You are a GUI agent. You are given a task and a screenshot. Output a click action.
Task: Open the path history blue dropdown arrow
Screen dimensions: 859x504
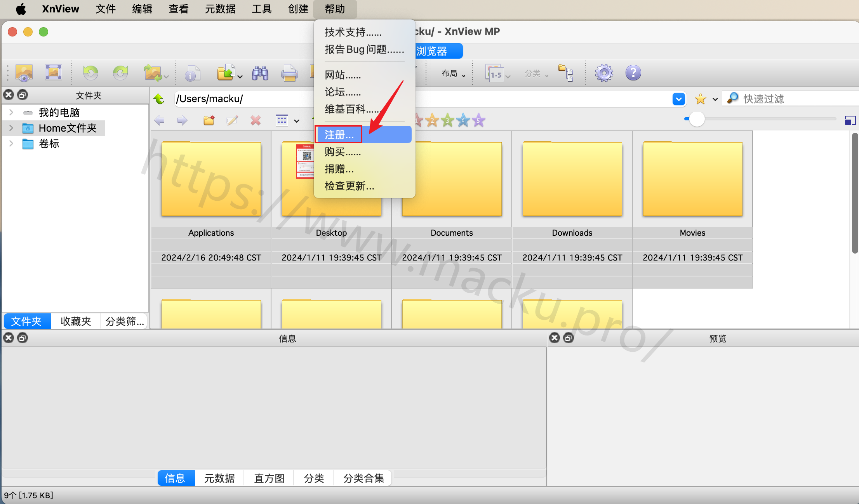[678, 99]
